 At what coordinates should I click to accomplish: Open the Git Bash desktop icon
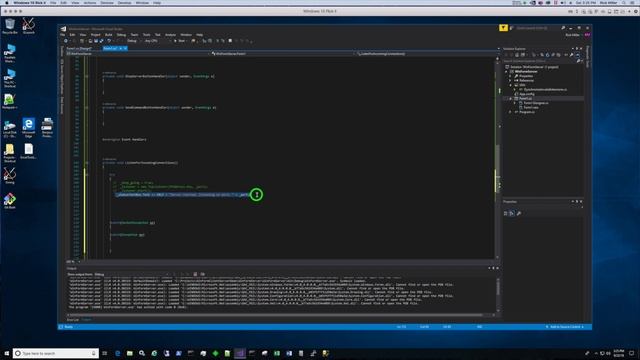(x=10, y=201)
